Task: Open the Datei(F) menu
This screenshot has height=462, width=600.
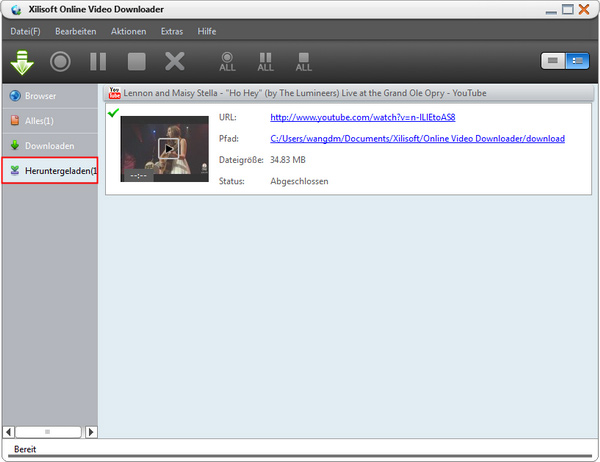Action: coord(25,31)
